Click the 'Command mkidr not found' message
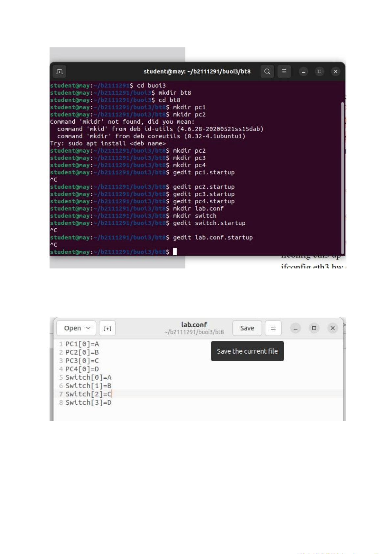Image resolution: width=392 pixels, height=554 pixels. pos(122,122)
